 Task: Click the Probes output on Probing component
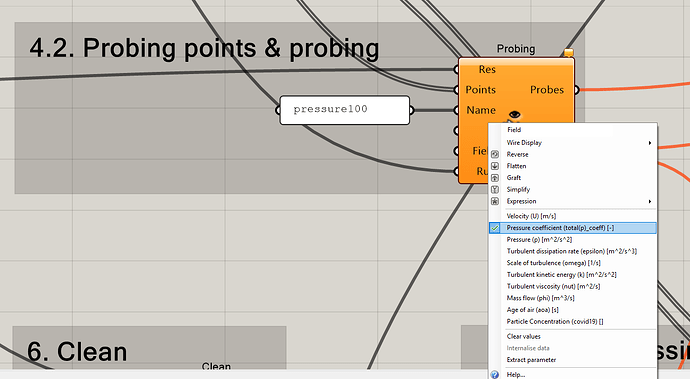(x=547, y=90)
